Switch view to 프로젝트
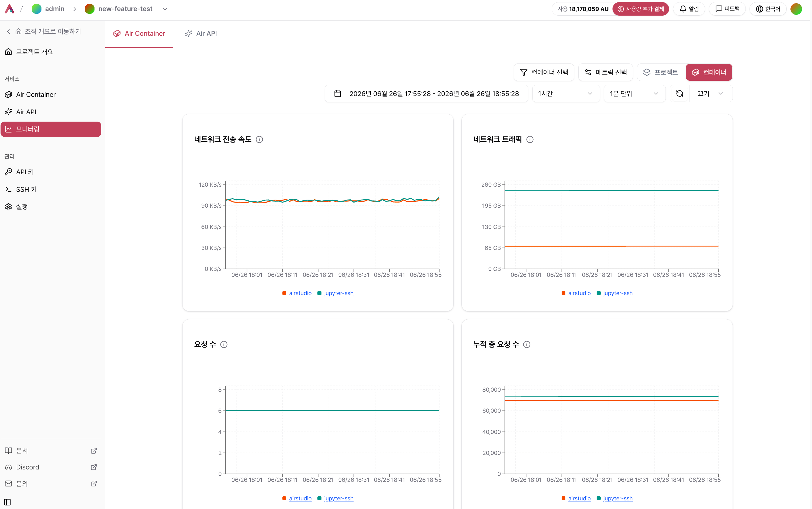 point(661,72)
